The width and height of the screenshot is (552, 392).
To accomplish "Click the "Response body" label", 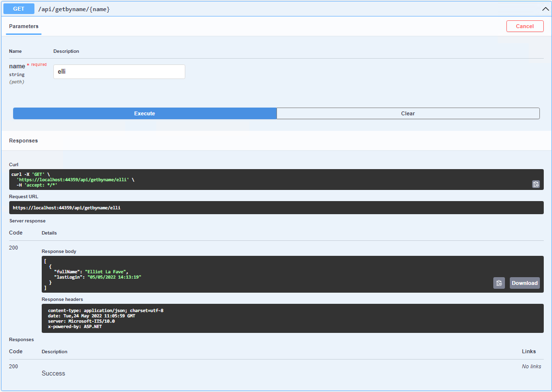I will click(x=59, y=251).
